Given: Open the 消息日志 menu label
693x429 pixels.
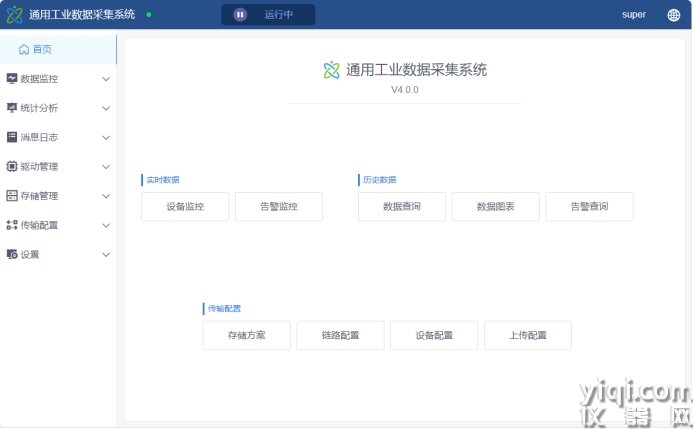Looking at the screenshot, I should (39, 137).
